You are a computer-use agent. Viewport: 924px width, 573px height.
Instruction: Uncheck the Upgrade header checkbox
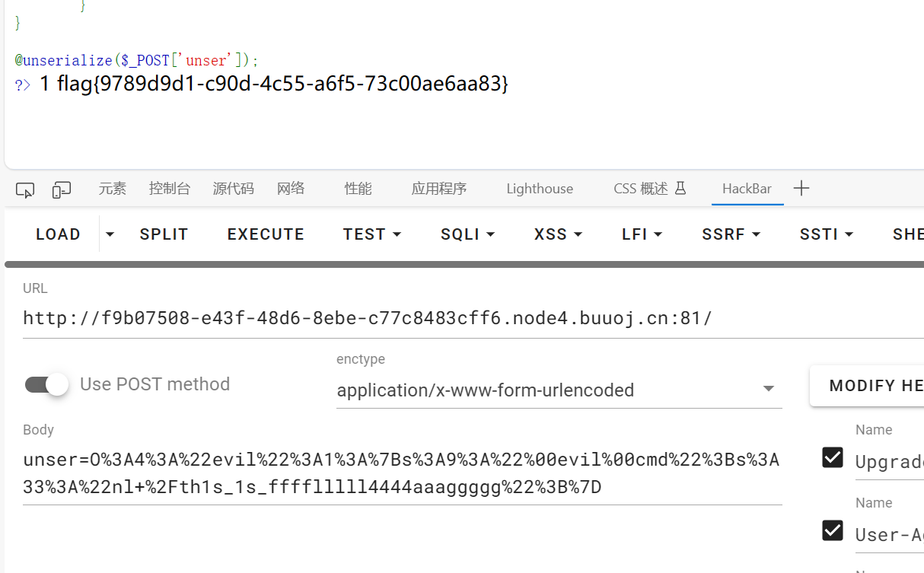(833, 457)
